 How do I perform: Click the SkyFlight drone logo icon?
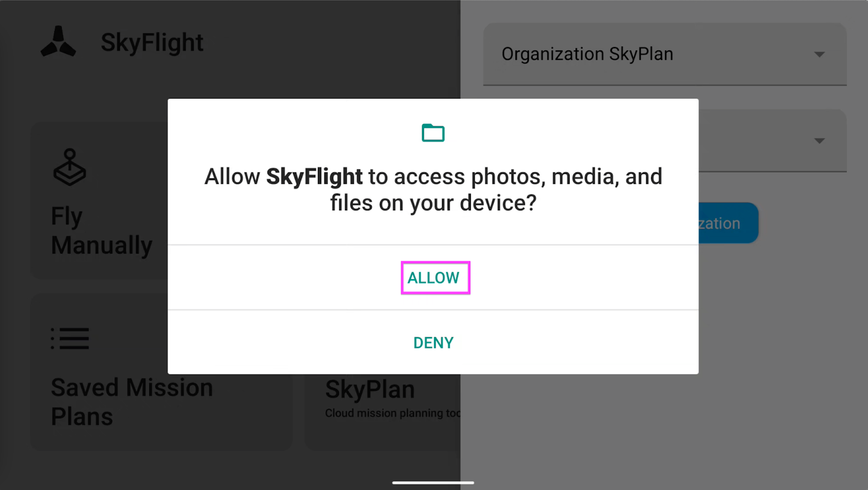tap(58, 42)
